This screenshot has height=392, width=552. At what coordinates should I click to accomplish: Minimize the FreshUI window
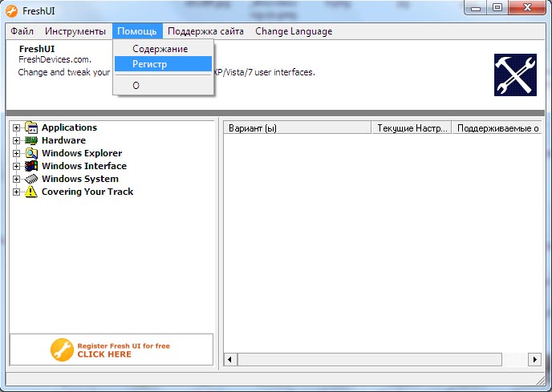pos(476,8)
